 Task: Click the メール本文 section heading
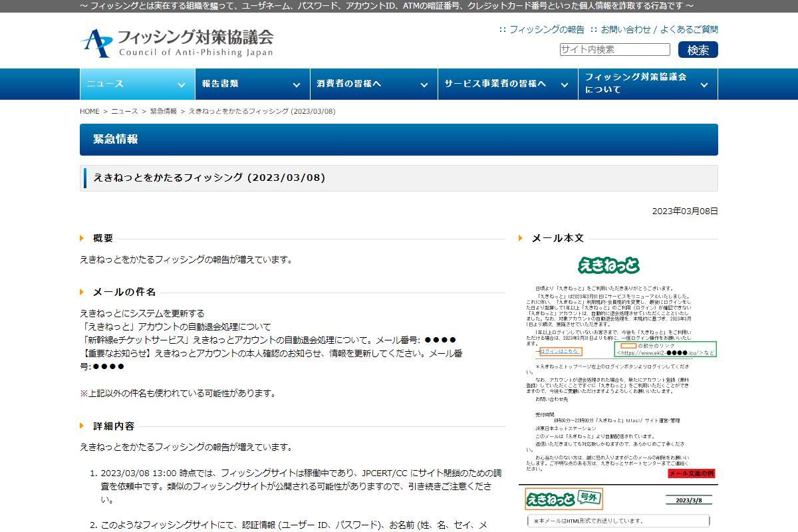[x=558, y=238]
